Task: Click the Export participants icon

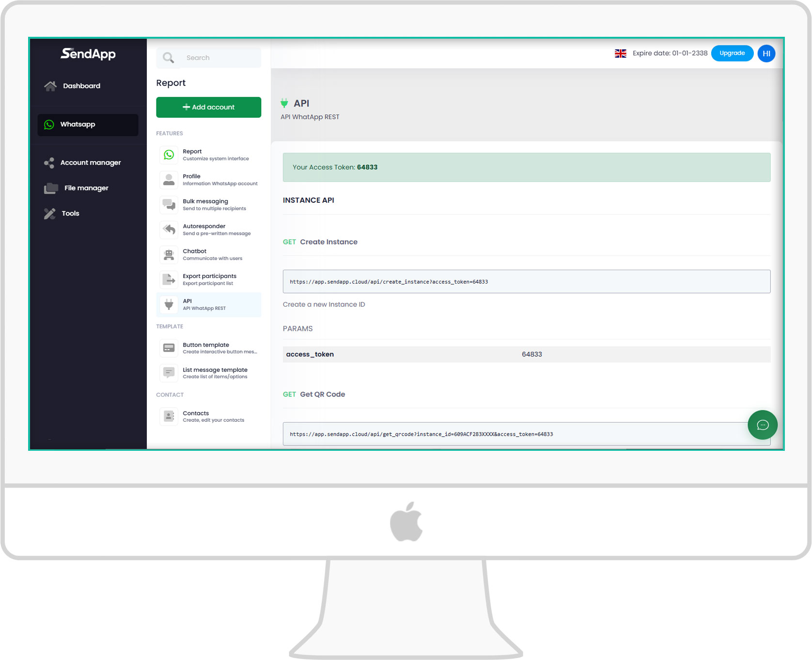Action: pyautogui.click(x=169, y=279)
